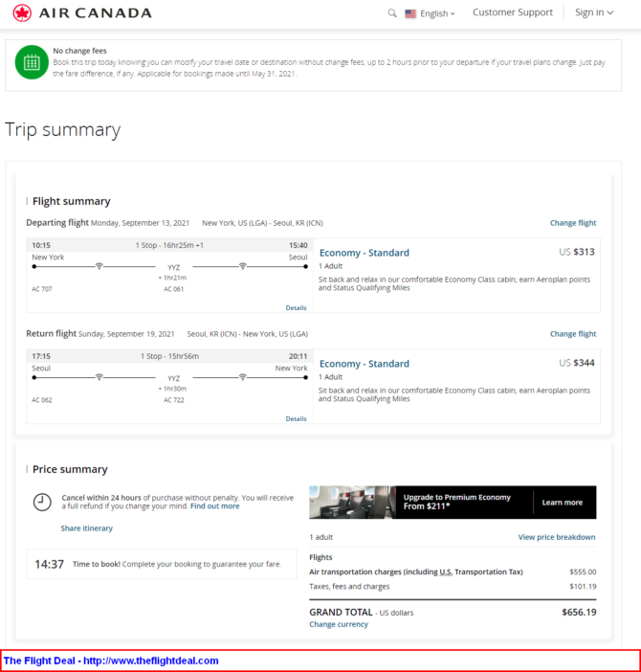Click the Air Canada maple leaf logo
The image size is (641, 672).
(22, 13)
